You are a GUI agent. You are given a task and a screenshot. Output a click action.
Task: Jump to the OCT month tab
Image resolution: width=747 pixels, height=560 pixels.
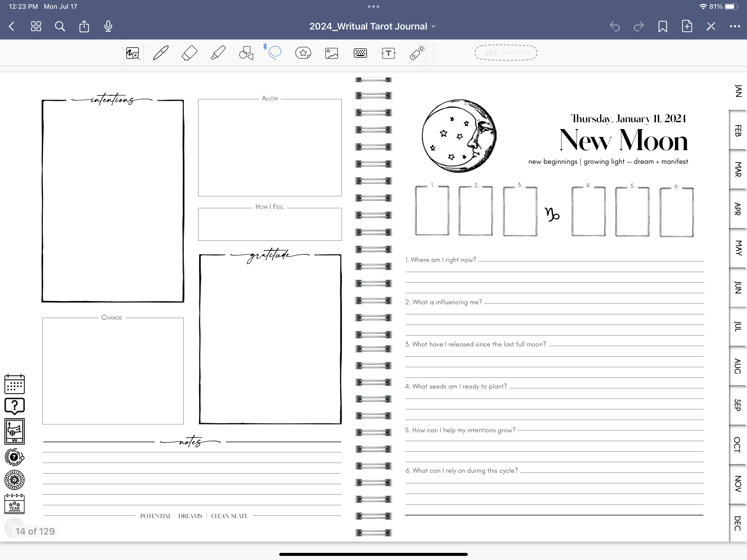tap(738, 445)
